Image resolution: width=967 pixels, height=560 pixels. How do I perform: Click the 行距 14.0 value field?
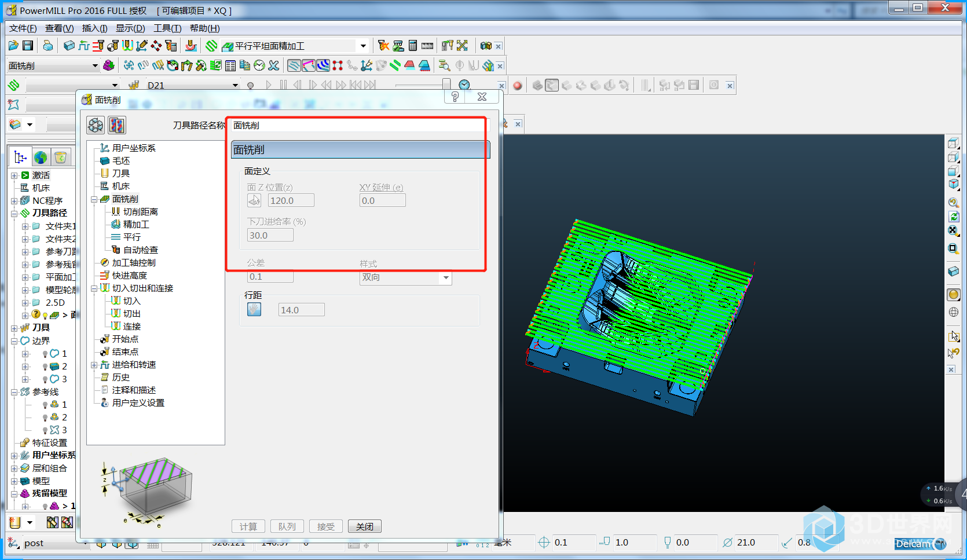point(301,310)
